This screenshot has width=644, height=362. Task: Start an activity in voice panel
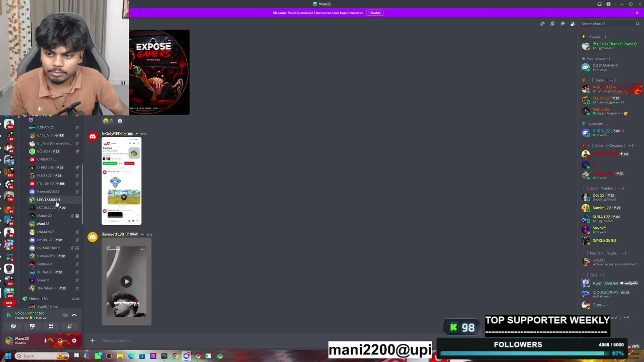(51, 326)
